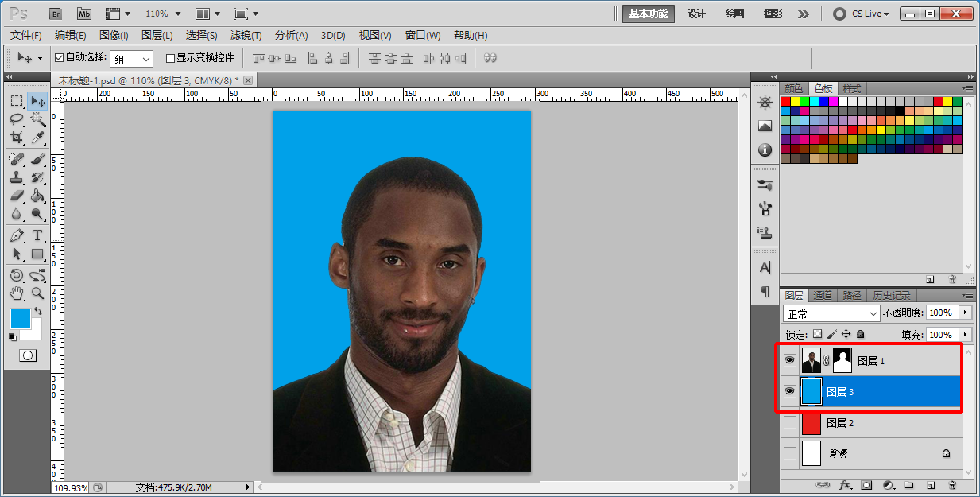Enable the 显示变换控件 checkbox
The width and height of the screenshot is (980, 497).
(170, 58)
